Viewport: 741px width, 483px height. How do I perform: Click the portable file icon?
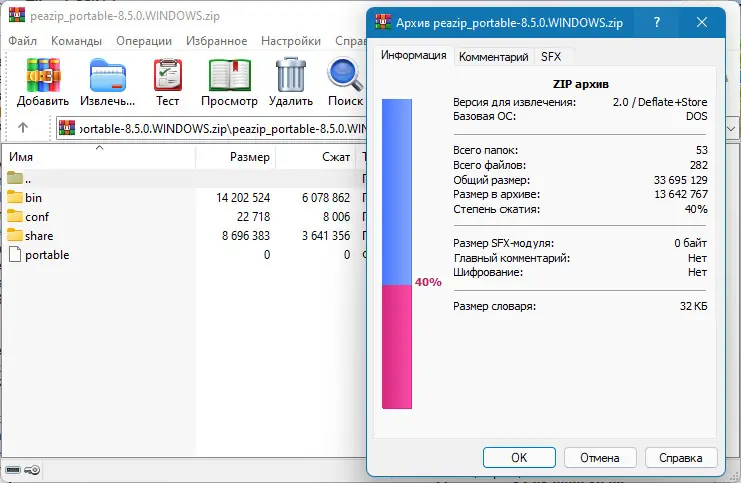tap(15, 254)
